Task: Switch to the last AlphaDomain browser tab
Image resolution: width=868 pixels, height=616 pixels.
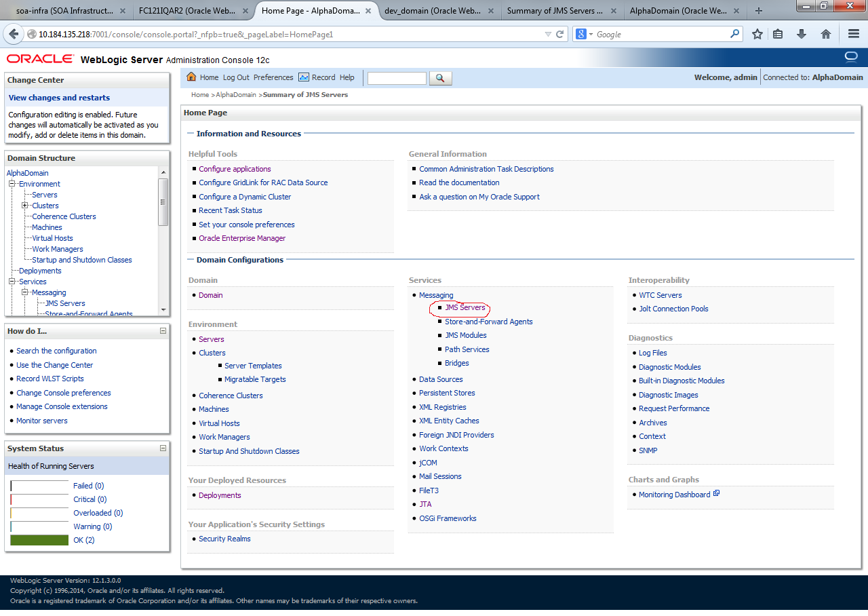Action: pos(685,11)
